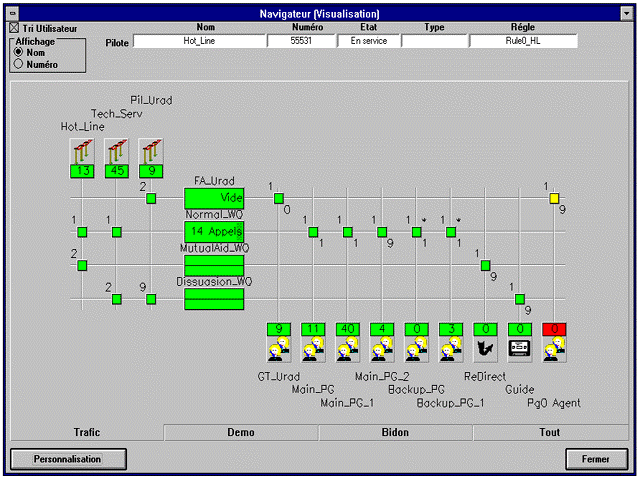Image resolution: width=640 pixels, height=480 pixels.
Task: Open the Tout tab
Action: [x=550, y=433]
